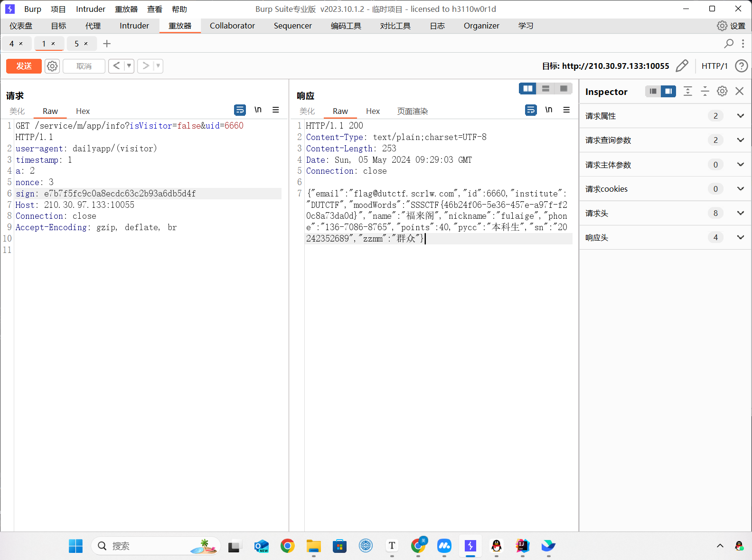This screenshot has height=560, width=752.
Task: Open Burp Suite from the Windows taskbar
Action: click(x=470, y=546)
